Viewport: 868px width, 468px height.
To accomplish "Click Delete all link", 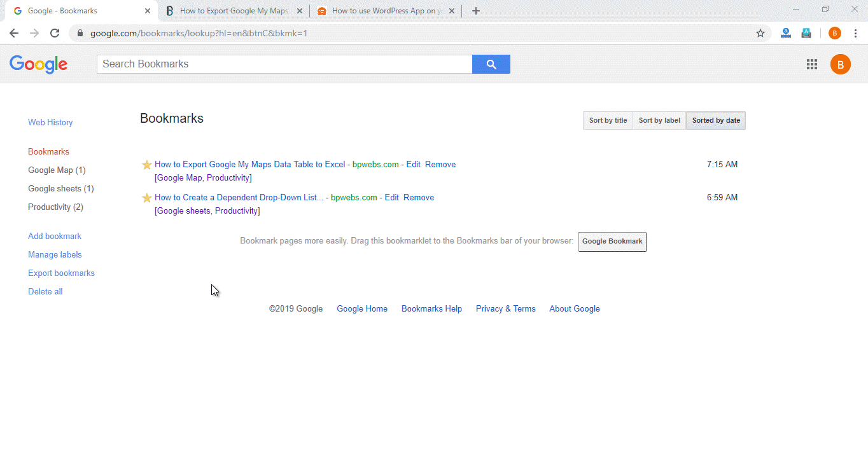I will [45, 292].
